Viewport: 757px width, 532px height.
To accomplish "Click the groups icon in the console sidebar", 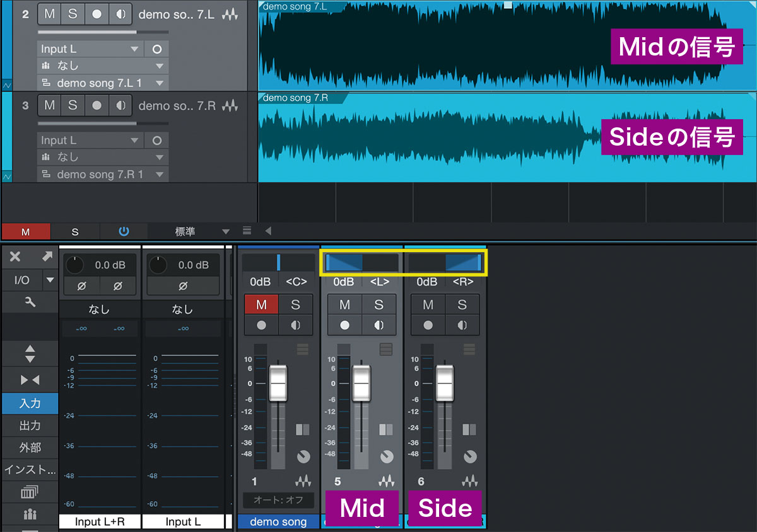I will (x=30, y=512).
